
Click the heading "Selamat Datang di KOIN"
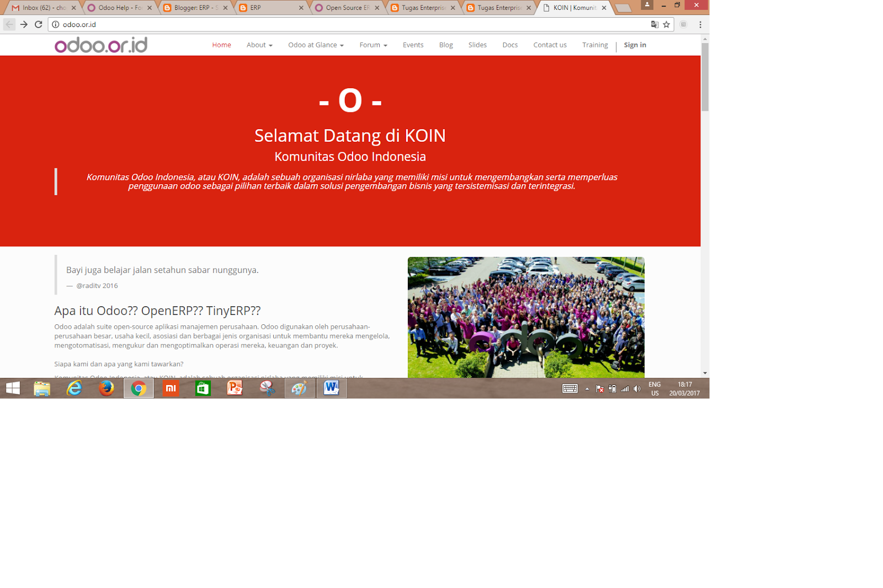tap(350, 136)
